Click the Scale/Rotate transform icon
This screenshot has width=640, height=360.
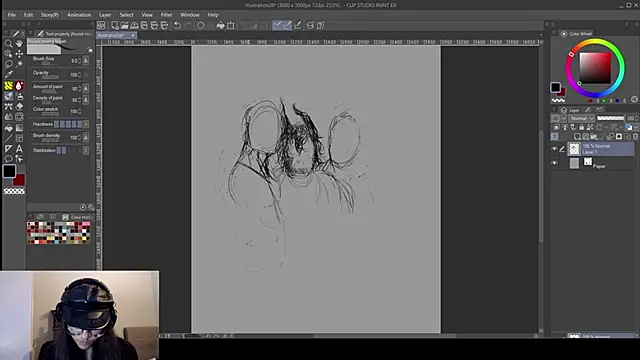231,25
